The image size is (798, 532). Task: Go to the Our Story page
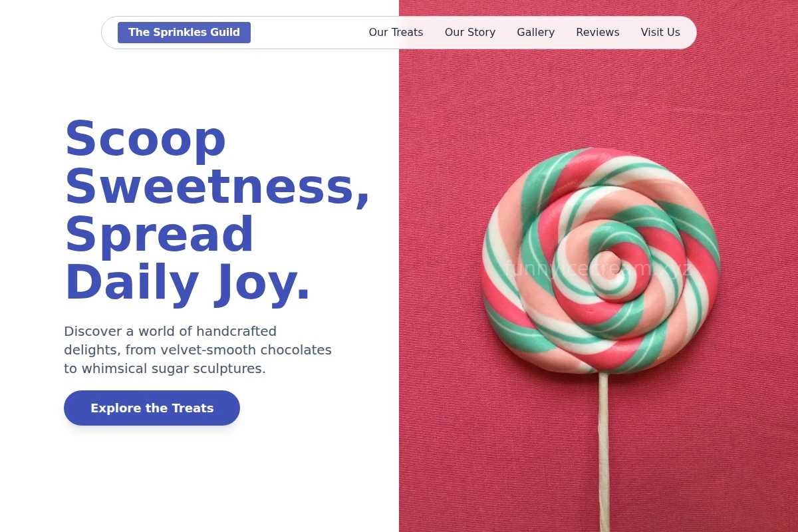pyautogui.click(x=470, y=33)
